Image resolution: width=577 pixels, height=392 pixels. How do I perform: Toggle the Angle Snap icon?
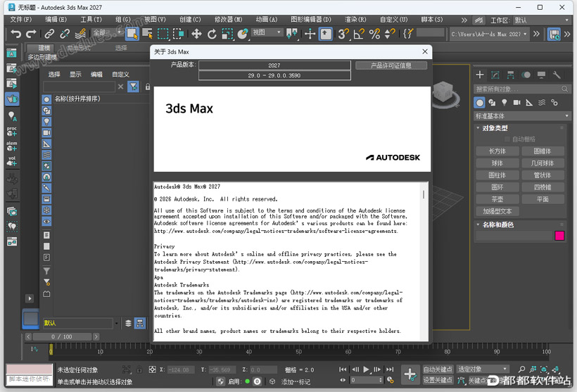(359, 34)
